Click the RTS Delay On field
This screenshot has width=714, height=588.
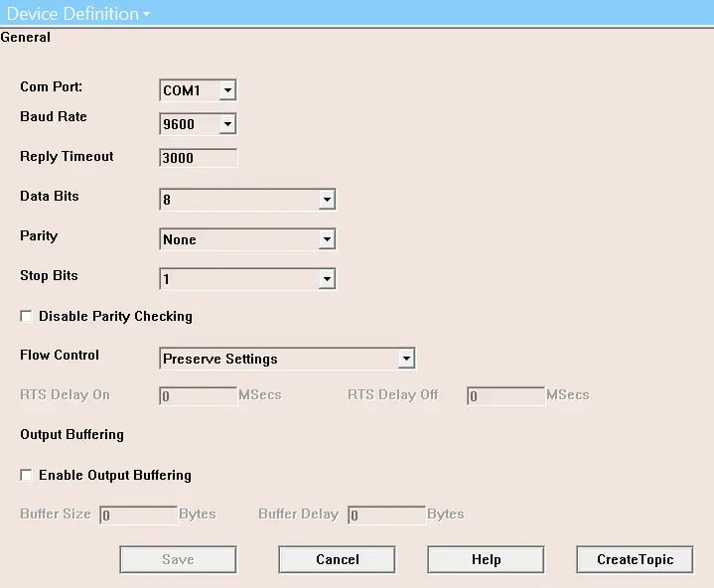(x=198, y=395)
